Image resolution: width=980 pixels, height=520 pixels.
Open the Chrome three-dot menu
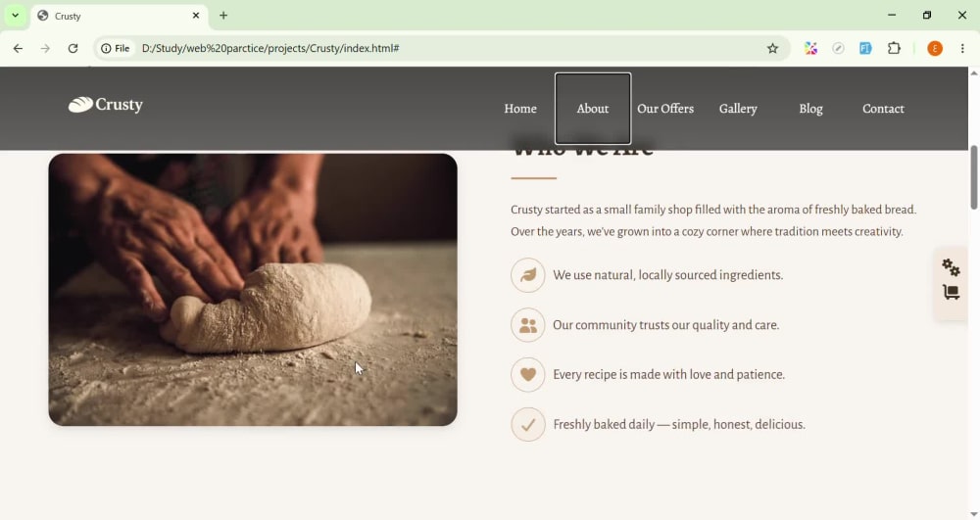962,49
